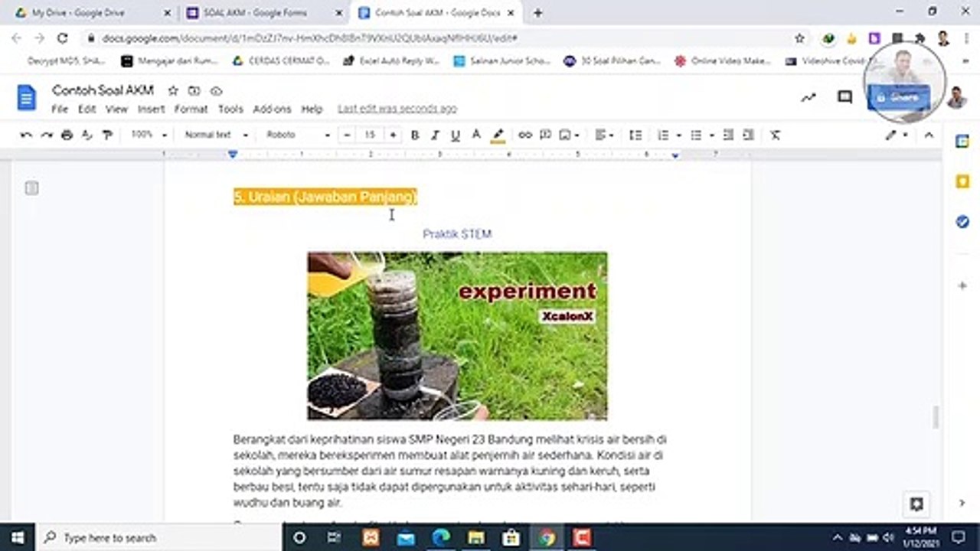Open the zoom level dropdown
The height and width of the screenshot is (551, 980).
149,135
